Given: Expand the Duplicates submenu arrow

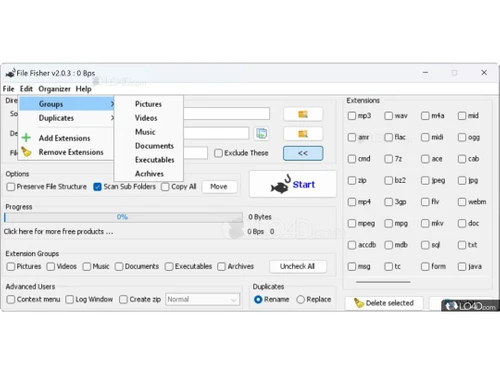Looking at the screenshot, I should click(112, 118).
